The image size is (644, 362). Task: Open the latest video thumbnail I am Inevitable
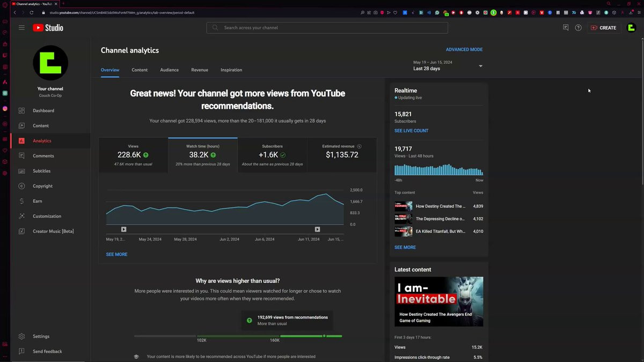[x=439, y=301]
